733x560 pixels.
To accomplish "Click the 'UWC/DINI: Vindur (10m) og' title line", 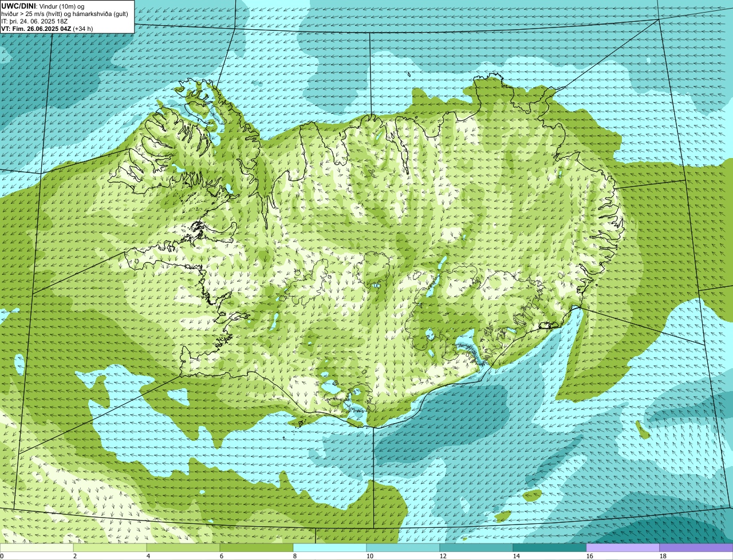I will pyautogui.click(x=43, y=6).
